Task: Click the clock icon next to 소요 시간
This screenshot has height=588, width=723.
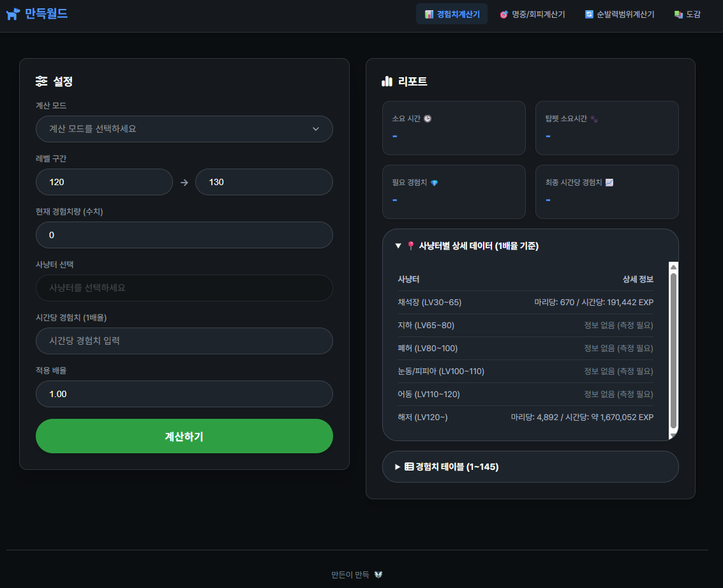Action: [428, 119]
